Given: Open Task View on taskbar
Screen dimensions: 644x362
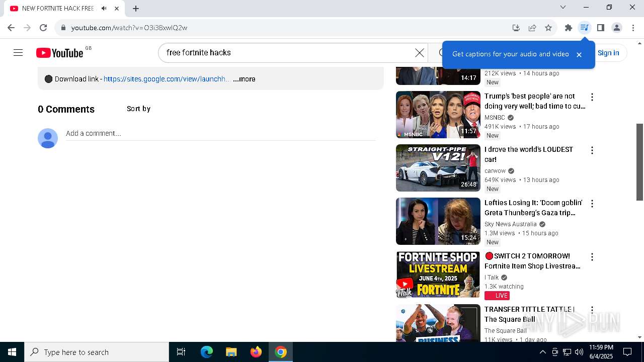Looking at the screenshot, I should 181,352.
